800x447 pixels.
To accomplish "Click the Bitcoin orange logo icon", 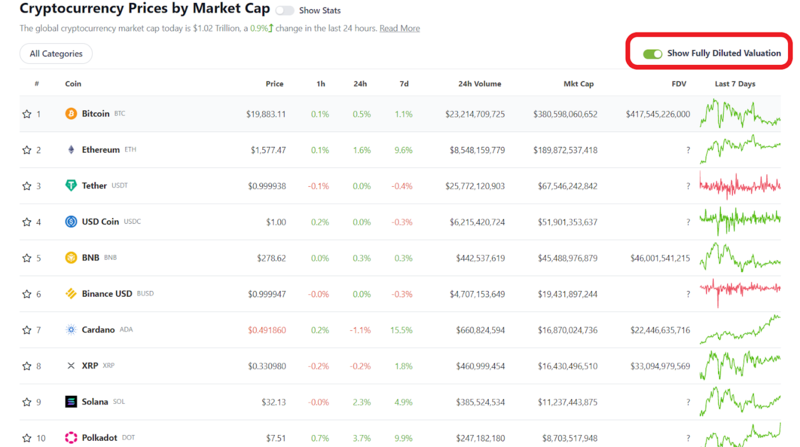I will 71,113.
